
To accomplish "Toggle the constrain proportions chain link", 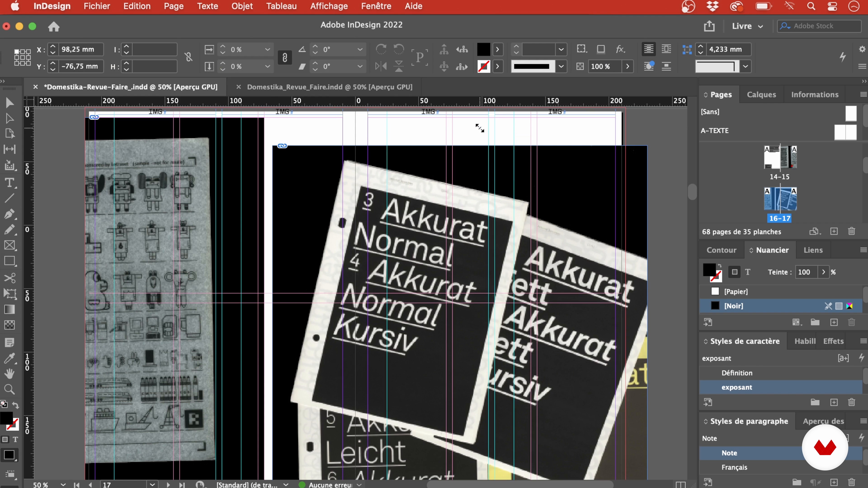I will pos(285,58).
